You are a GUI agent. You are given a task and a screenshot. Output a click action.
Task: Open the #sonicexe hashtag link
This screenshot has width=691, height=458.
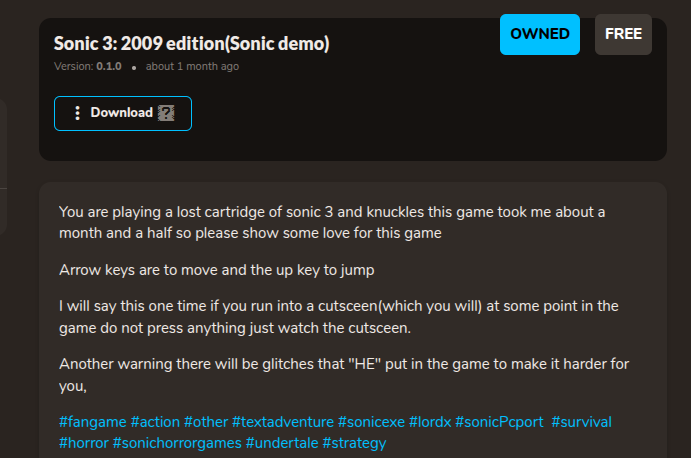[x=372, y=422]
